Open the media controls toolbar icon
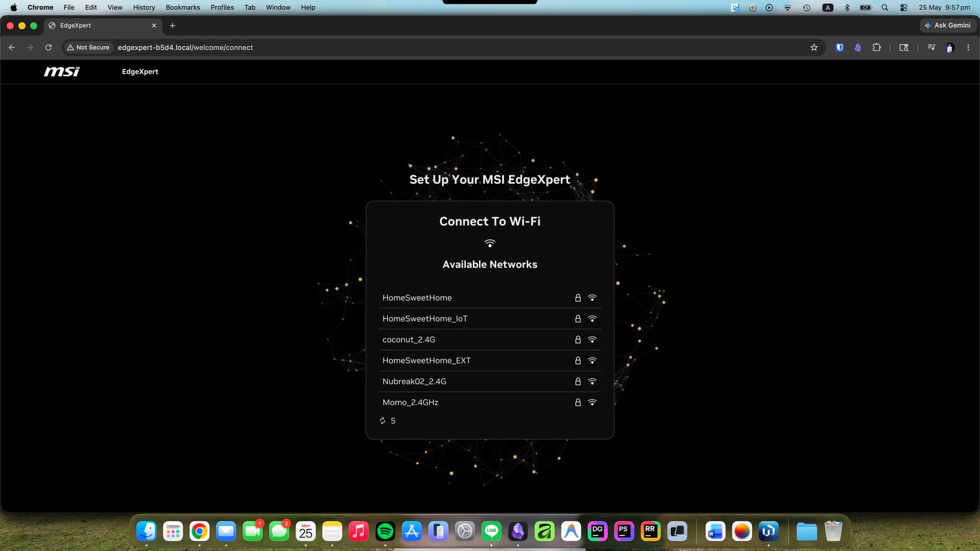Image resolution: width=980 pixels, height=551 pixels. [x=931, y=48]
